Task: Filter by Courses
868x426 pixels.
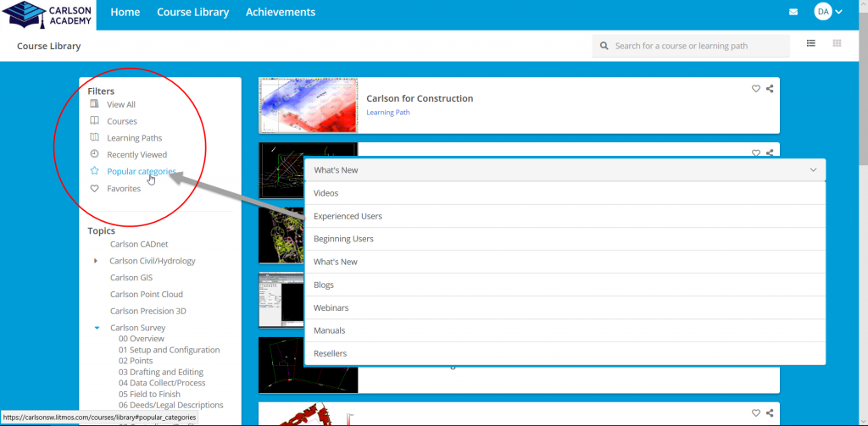Action: coord(122,121)
